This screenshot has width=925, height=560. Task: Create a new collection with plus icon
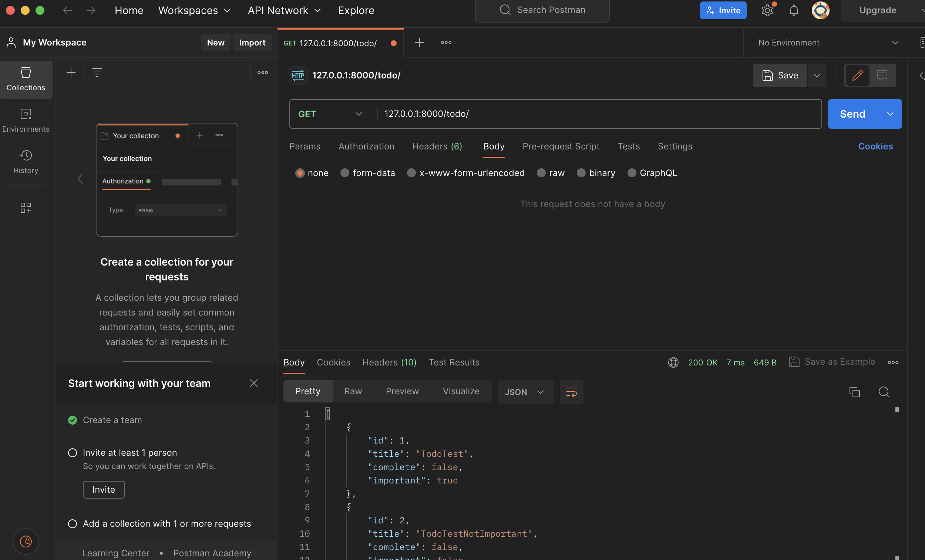71,72
